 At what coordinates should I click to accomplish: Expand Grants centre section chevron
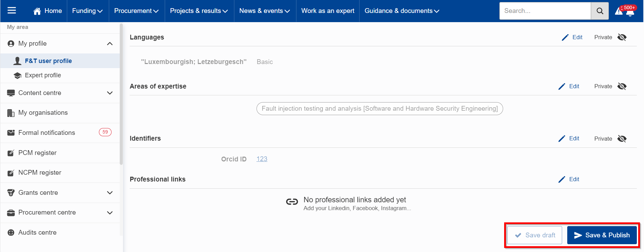(110, 193)
